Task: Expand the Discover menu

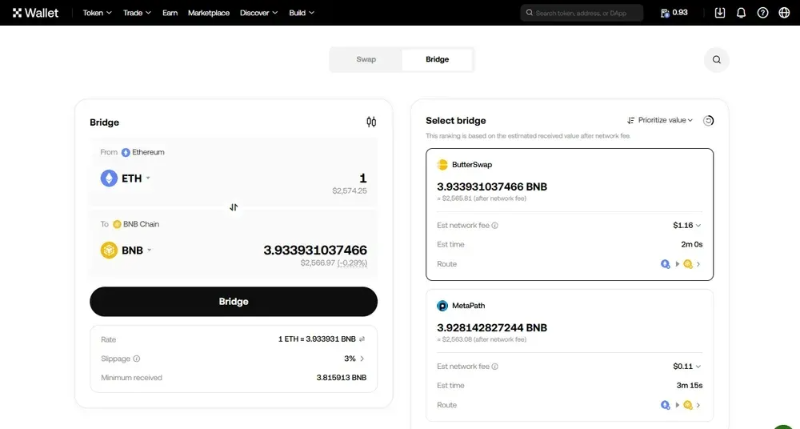Action: click(x=259, y=13)
